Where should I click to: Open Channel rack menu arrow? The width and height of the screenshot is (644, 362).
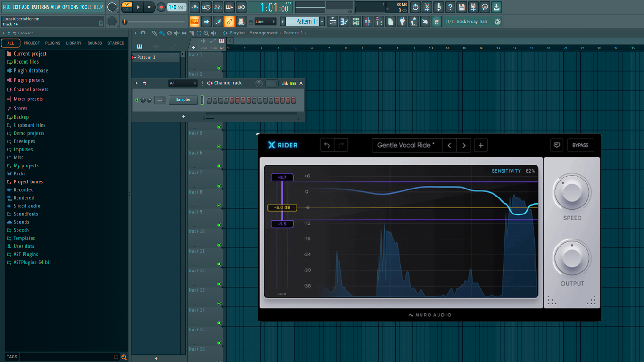(x=137, y=83)
